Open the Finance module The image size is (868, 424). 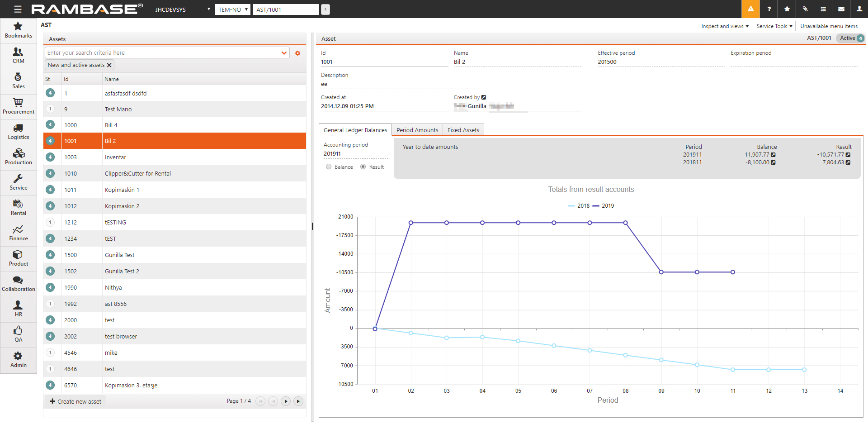click(19, 233)
